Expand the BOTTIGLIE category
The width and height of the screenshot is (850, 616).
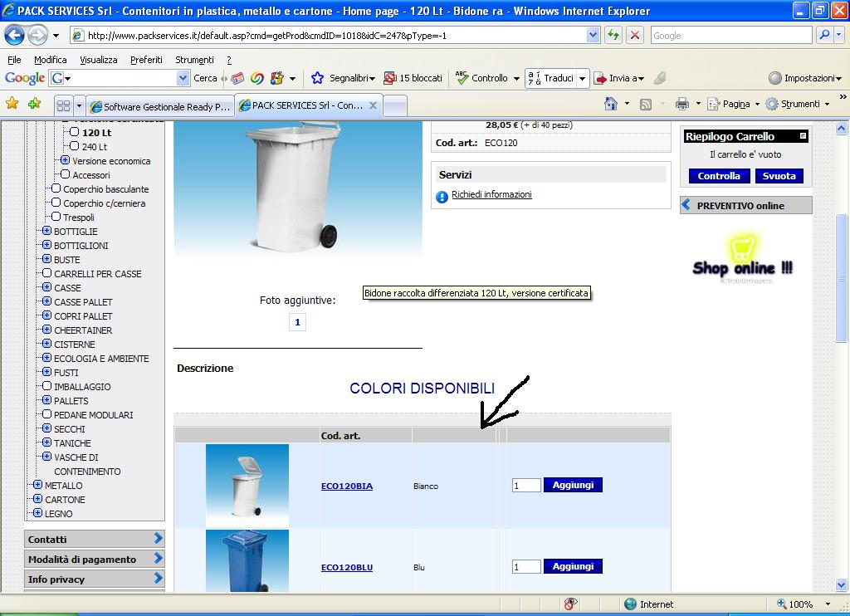tap(46, 231)
